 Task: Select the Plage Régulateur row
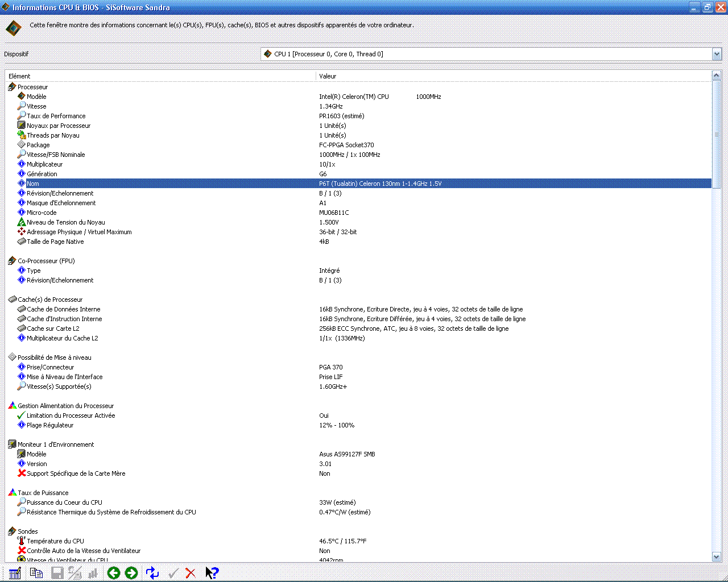pyautogui.click(x=358, y=425)
